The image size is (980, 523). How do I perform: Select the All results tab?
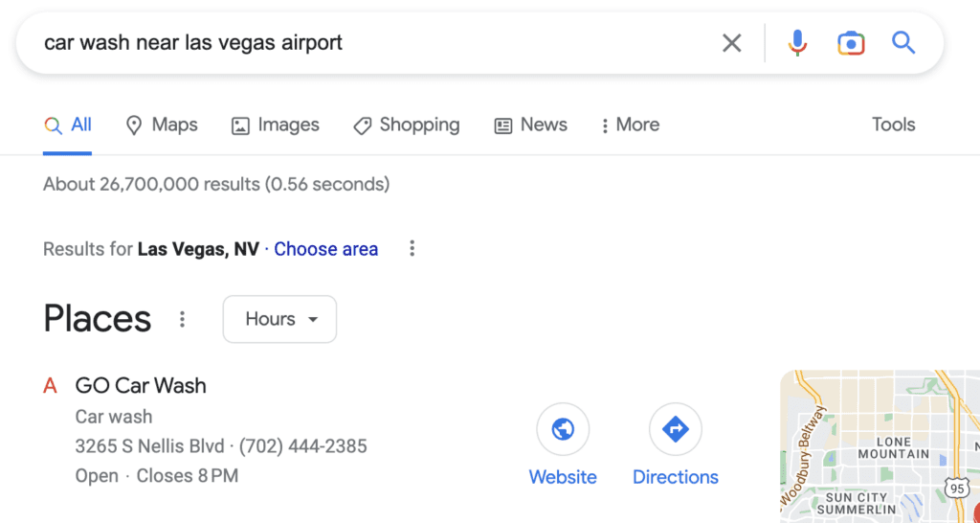pyautogui.click(x=68, y=125)
